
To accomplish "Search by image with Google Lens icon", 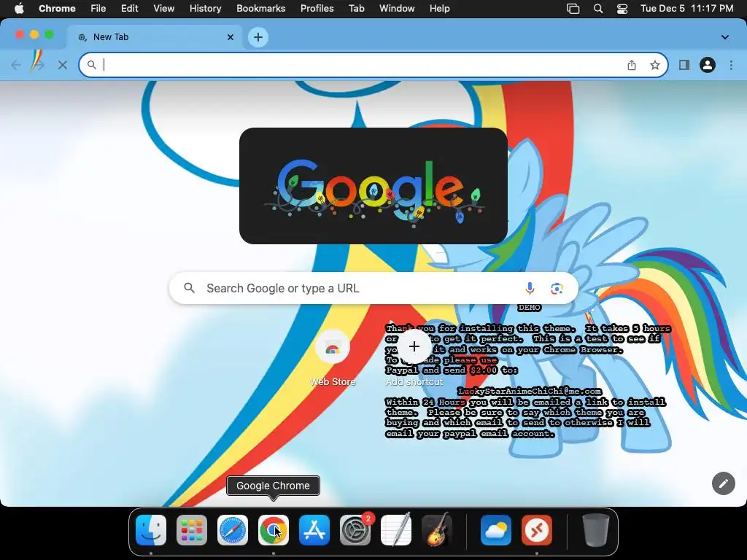I will (557, 288).
